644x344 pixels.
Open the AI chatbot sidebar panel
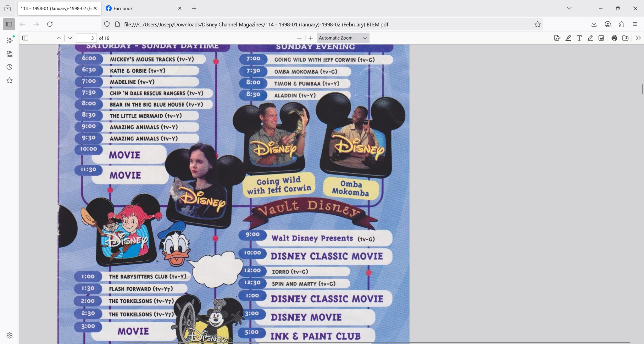(9, 40)
